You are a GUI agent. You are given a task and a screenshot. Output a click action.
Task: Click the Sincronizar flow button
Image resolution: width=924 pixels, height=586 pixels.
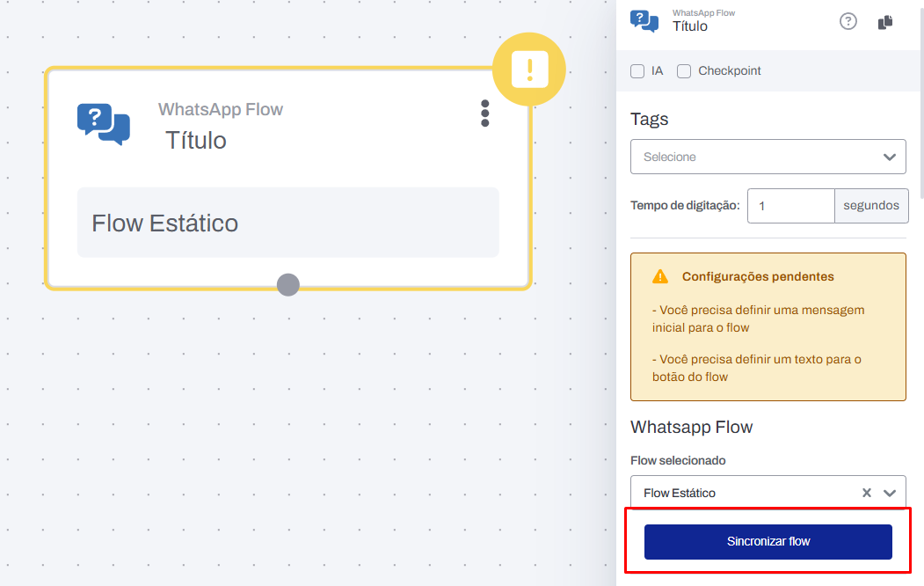pyautogui.click(x=768, y=542)
